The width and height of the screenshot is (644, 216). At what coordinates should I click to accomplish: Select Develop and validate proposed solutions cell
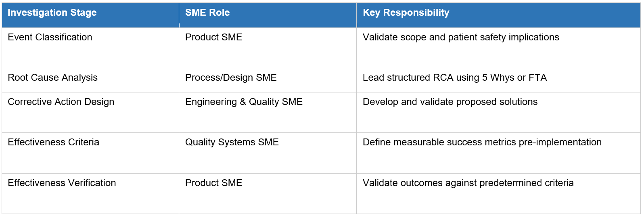pos(498,112)
